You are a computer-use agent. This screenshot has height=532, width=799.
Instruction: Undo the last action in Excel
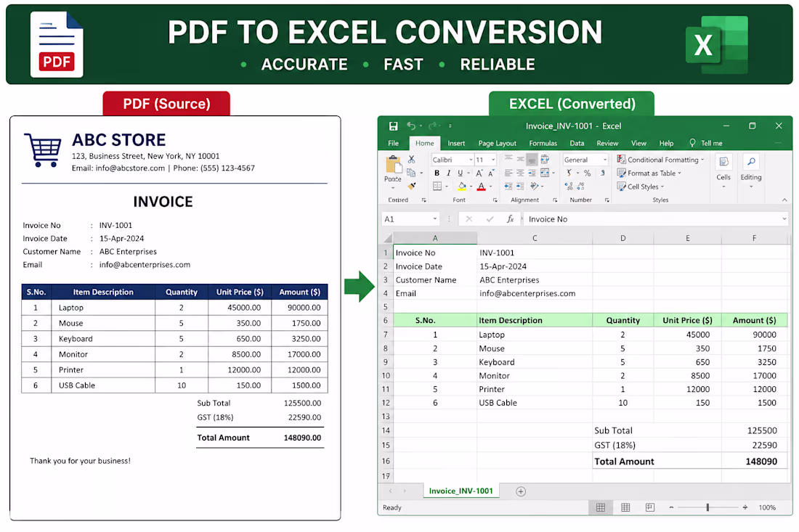[411, 126]
